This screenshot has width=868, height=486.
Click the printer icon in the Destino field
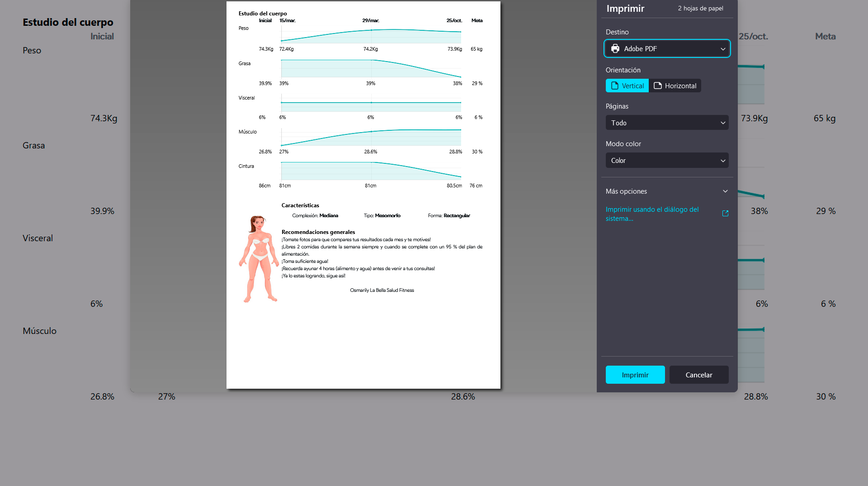(615, 48)
